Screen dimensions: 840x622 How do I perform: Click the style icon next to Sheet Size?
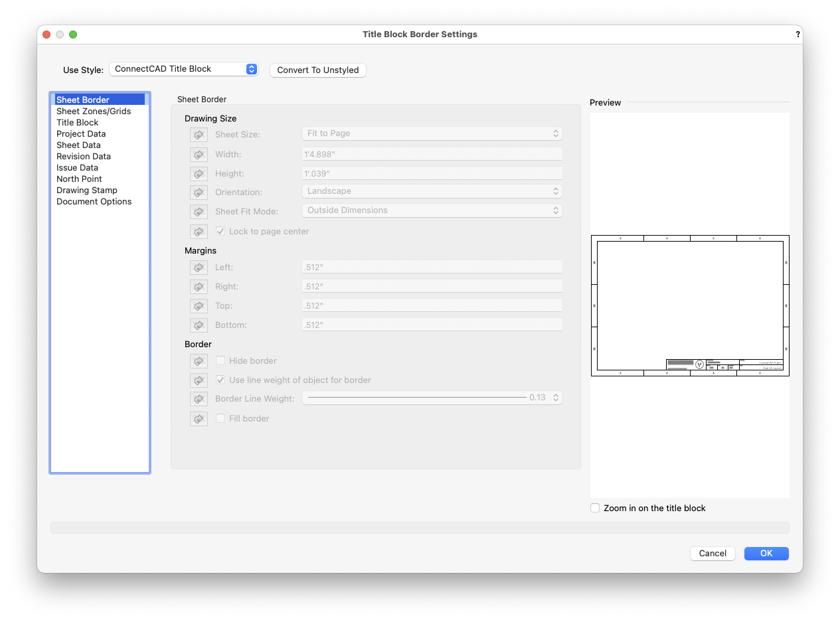(199, 134)
